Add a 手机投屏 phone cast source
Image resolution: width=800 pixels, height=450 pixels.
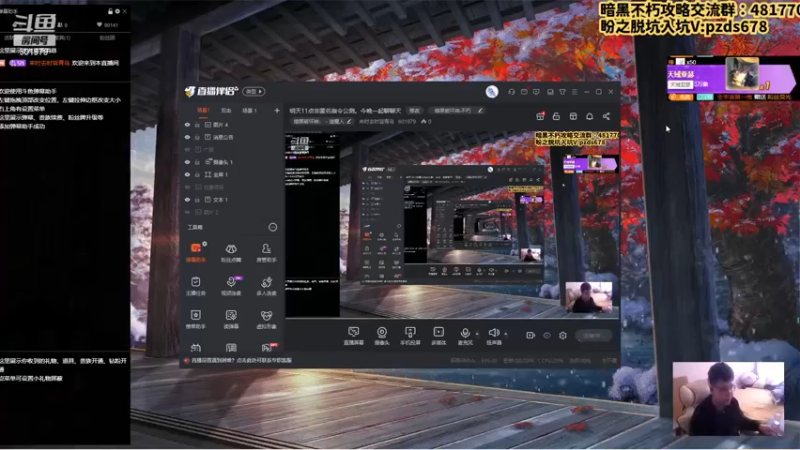[x=410, y=336]
